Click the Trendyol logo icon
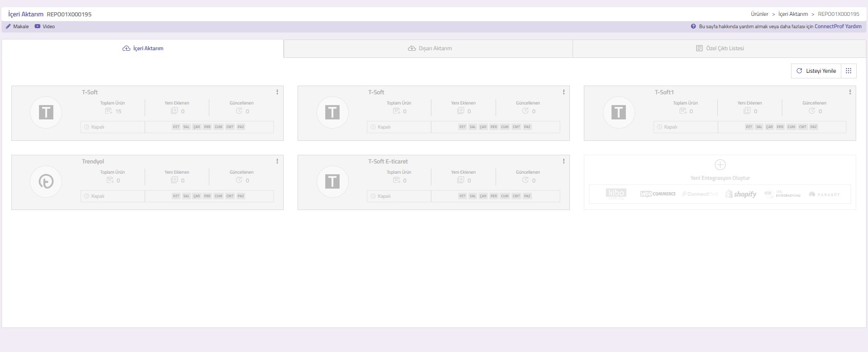Image resolution: width=868 pixels, height=352 pixels. pos(46,181)
